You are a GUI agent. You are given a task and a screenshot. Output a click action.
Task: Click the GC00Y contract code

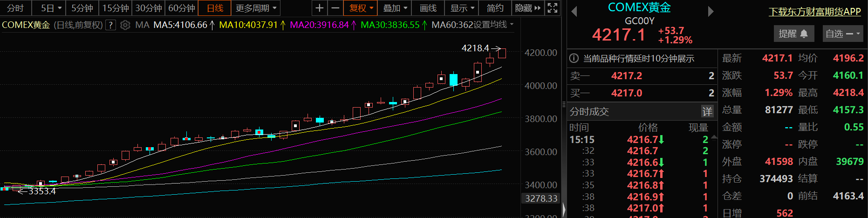click(x=639, y=21)
